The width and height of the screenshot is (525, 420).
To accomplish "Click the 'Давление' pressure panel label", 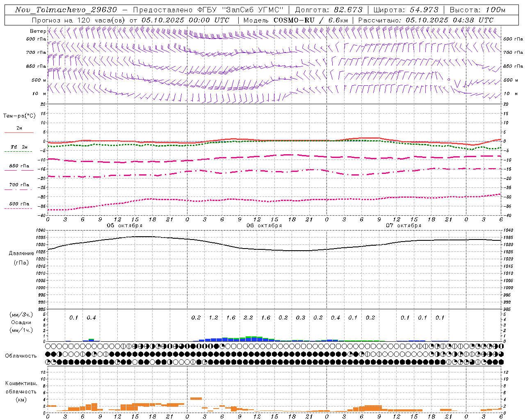I will pyautogui.click(x=21, y=253).
